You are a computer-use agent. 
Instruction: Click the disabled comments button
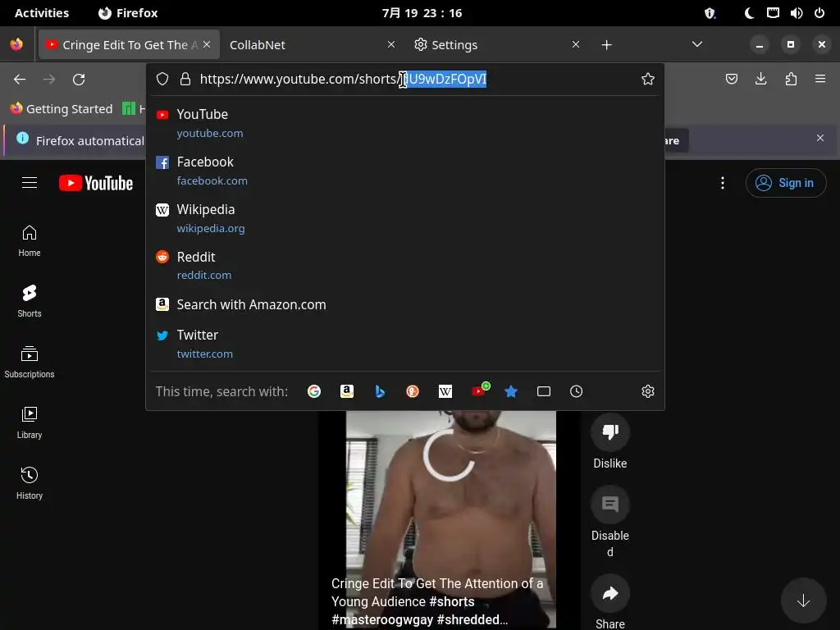[610, 504]
